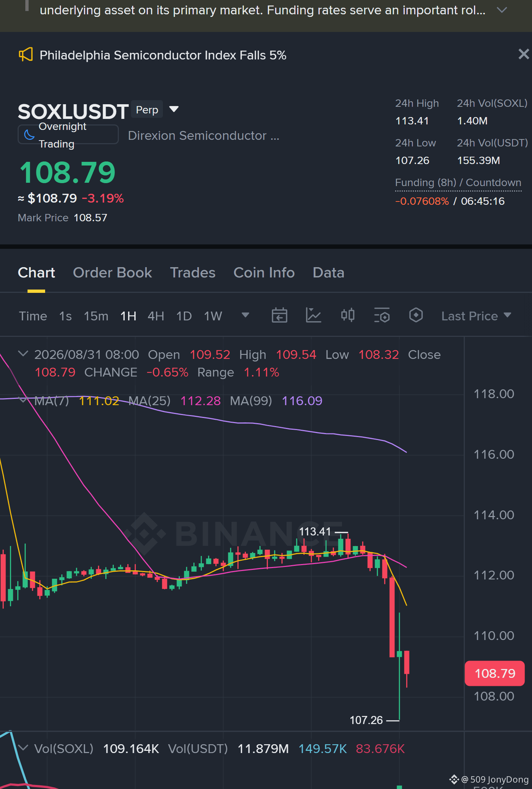532x789 pixels.
Task: Click the 24h Low value 107.26
Action: pos(412,160)
